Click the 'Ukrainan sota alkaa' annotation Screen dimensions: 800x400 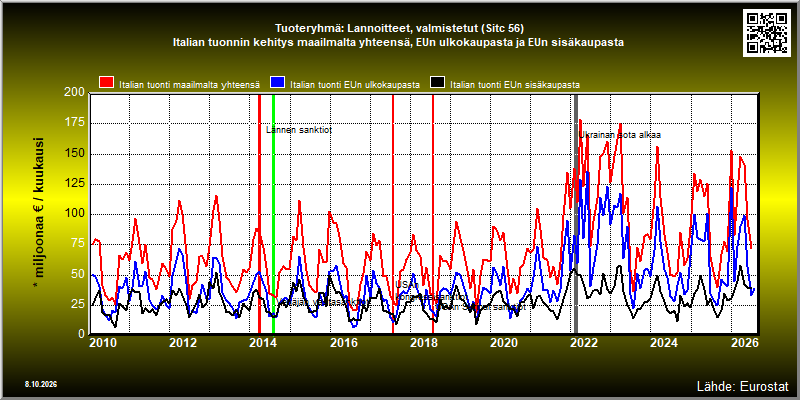pyautogui.click(x=619, y=135)
